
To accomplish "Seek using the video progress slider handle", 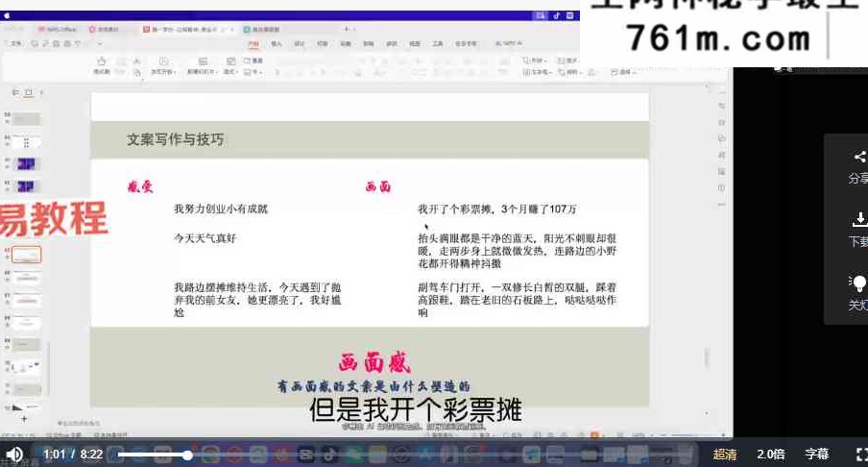I will point(188,455).
